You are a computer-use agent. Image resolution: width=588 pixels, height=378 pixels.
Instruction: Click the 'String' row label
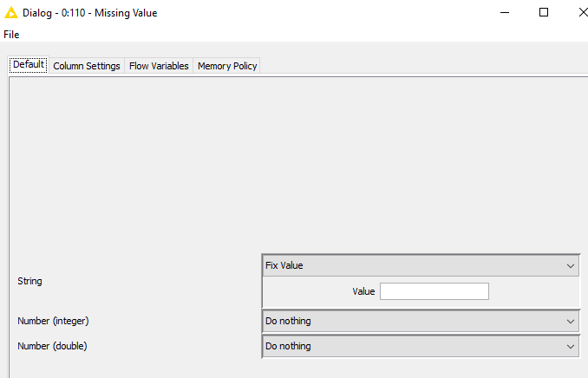29,281
